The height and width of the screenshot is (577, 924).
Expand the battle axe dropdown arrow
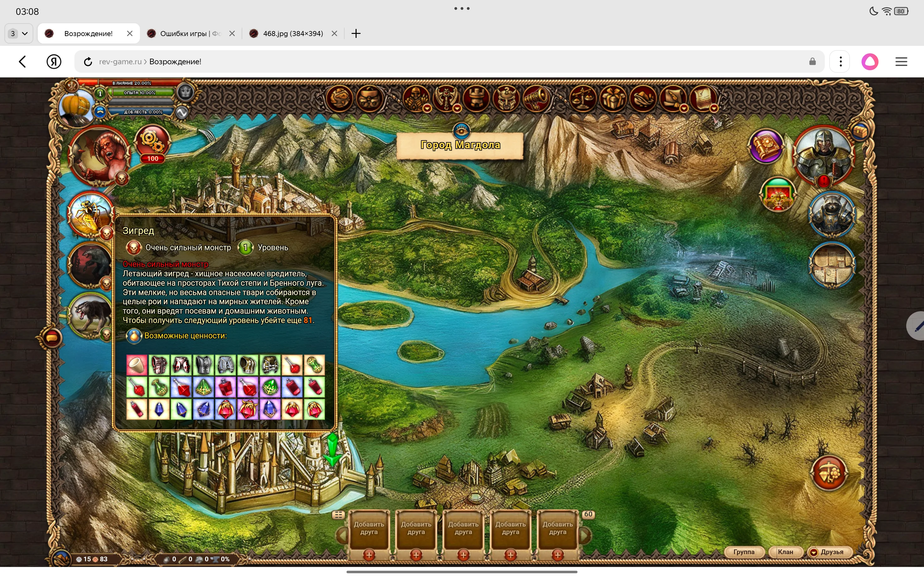tap(457, 109)
